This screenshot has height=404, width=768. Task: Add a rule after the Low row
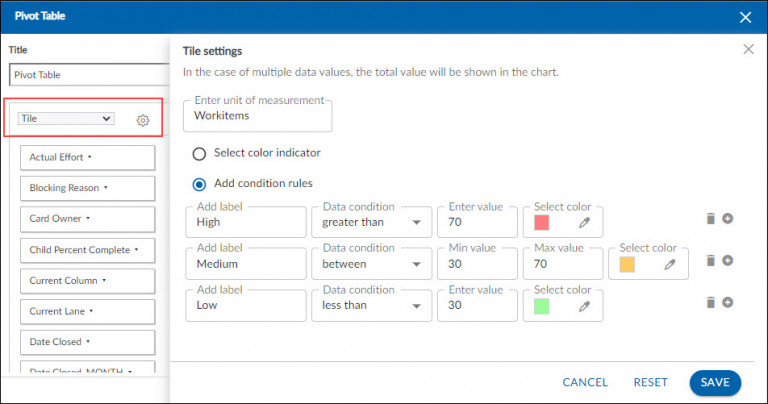728,303
